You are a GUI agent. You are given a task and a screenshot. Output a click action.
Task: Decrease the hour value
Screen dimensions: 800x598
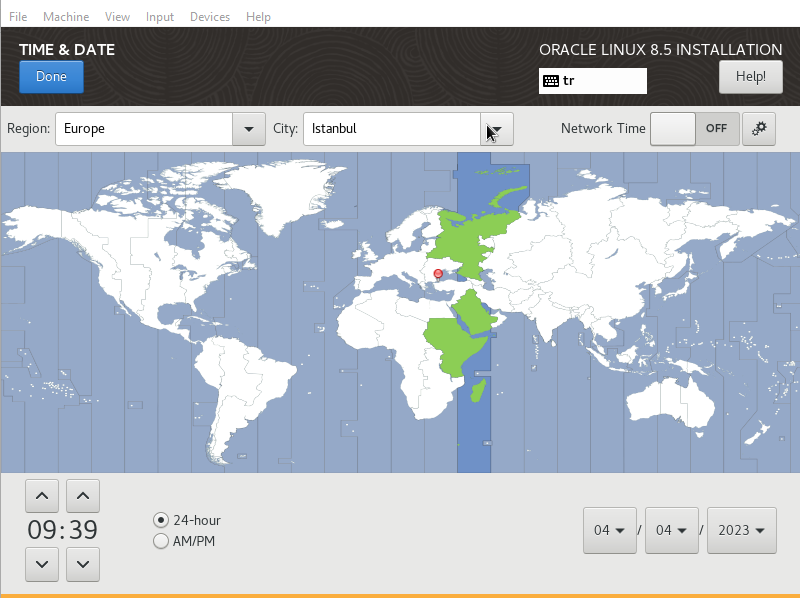tap(42, 564)
